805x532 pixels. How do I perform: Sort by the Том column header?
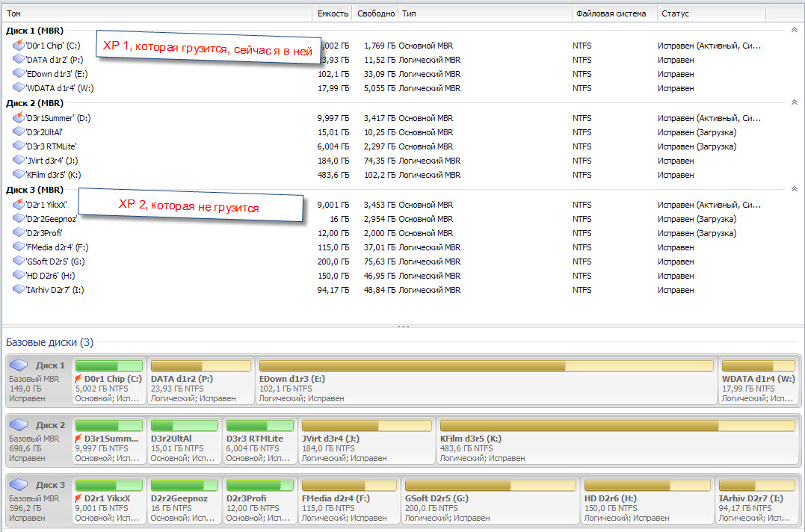(157, 13)
